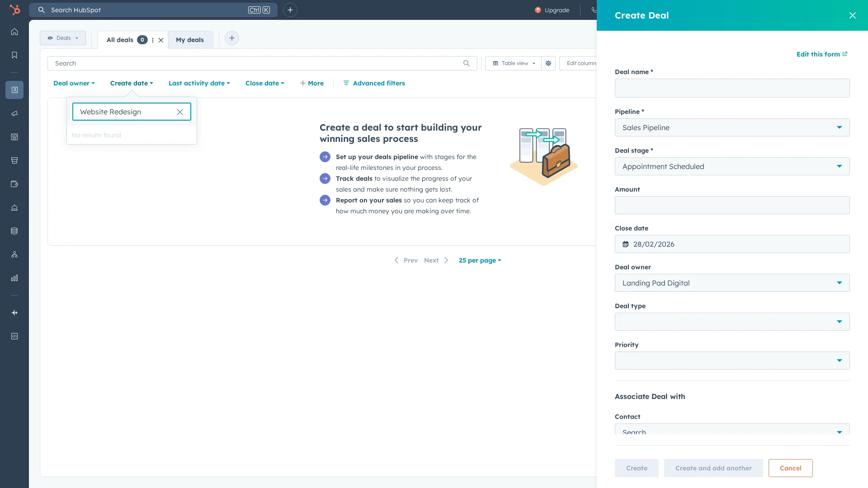Open the Home icon in sidebar

[14, 32]
